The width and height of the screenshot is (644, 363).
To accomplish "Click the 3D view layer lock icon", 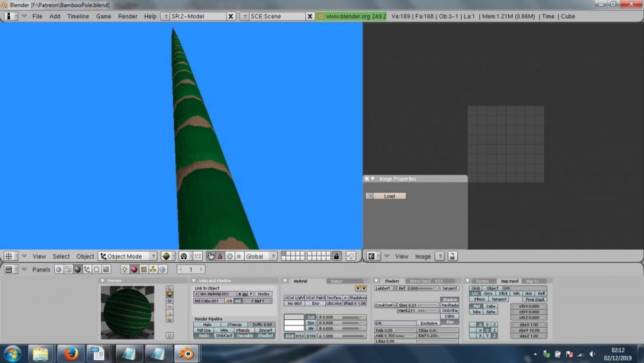I will [x=336, y=256].
